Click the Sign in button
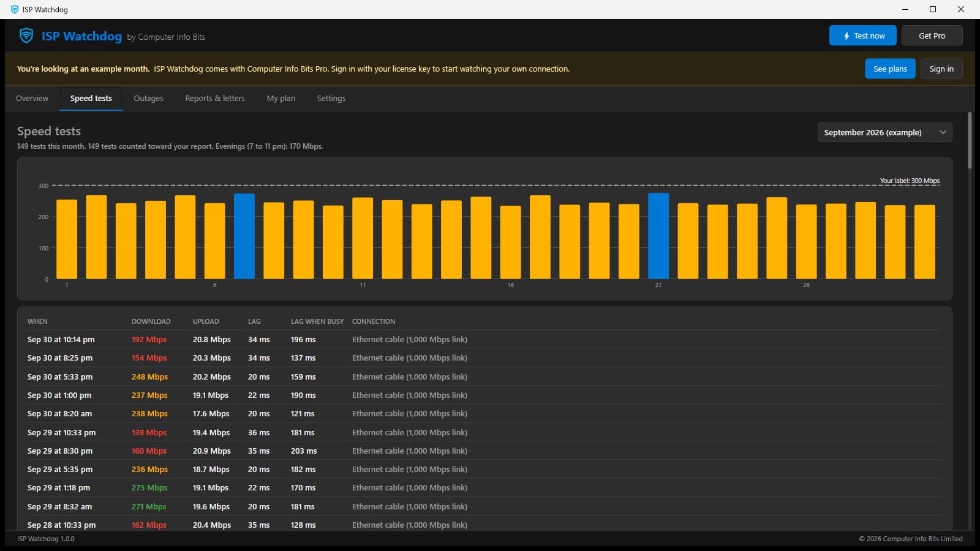Image resolution: width=980 pixels, height=551 pixels. [941, 69]
